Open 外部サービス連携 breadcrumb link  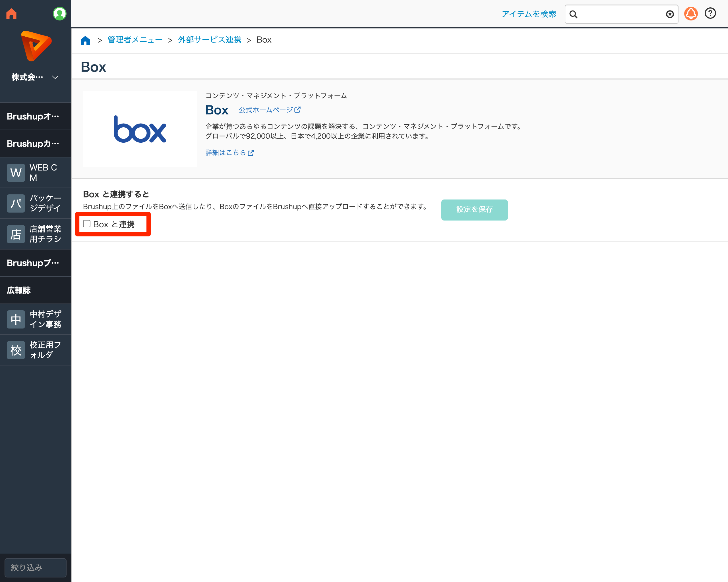210,40
